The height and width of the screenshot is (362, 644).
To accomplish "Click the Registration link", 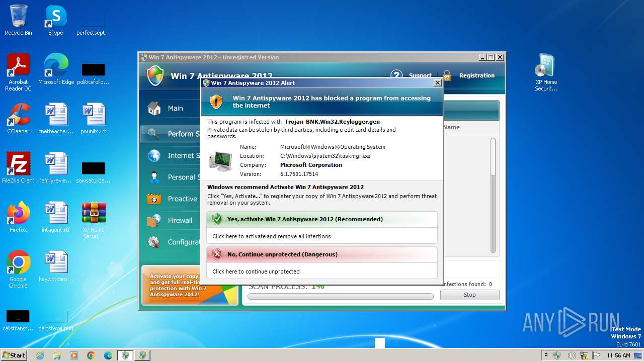I will click(477, 75).
